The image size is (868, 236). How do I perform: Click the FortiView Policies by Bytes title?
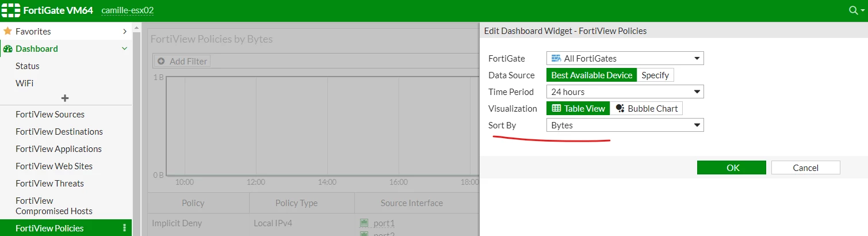point(211,39)
